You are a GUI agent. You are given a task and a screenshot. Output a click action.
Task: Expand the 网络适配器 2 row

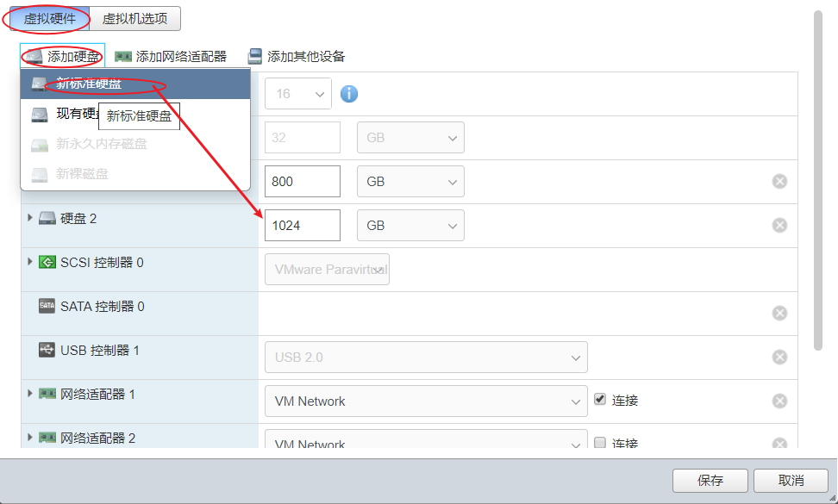[x=30, y=438]
